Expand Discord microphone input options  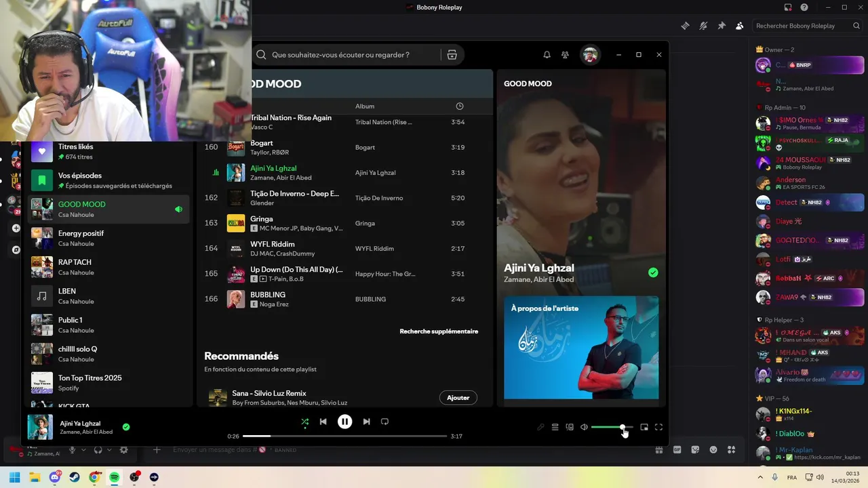pyautogui.click(x=83, y=450)
